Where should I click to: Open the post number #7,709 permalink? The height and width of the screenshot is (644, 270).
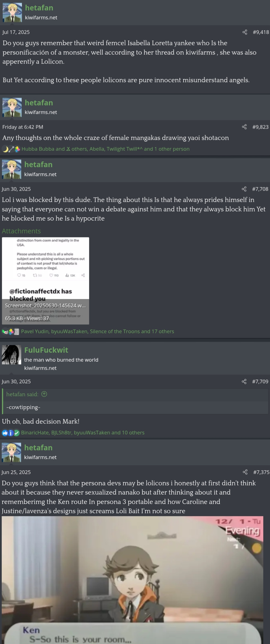[x=260, y=381]
